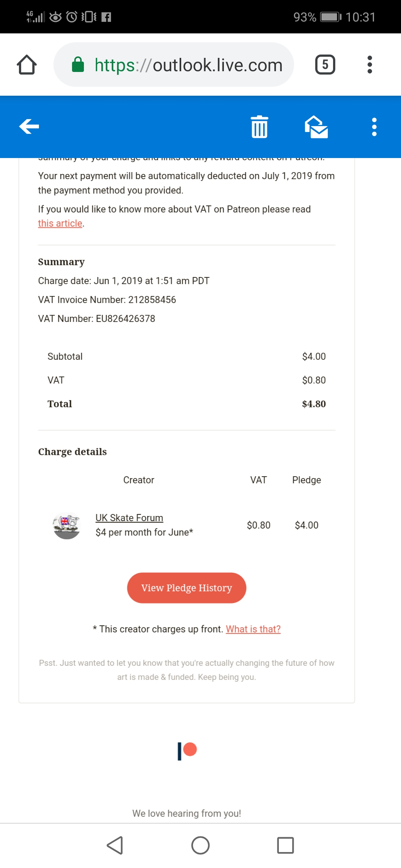
Task: Open Chrome's three-dot overflow menu
Action: coord(369,65)
